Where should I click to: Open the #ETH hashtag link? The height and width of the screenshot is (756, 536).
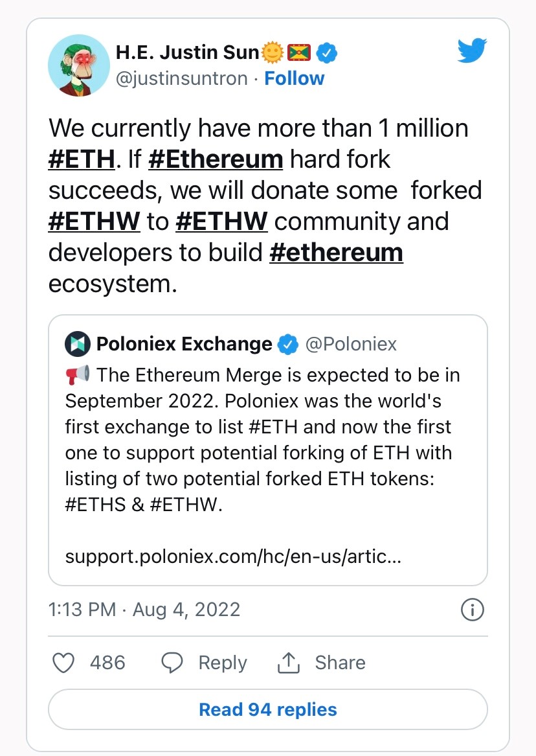82,159
